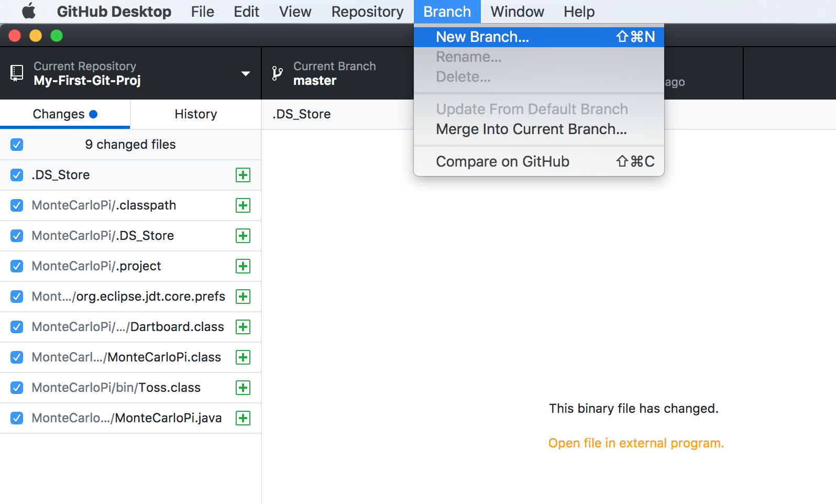Choose New Branch... from the Branch menu
This screenshot has height=504, width=836.
[x=539, y=37]
